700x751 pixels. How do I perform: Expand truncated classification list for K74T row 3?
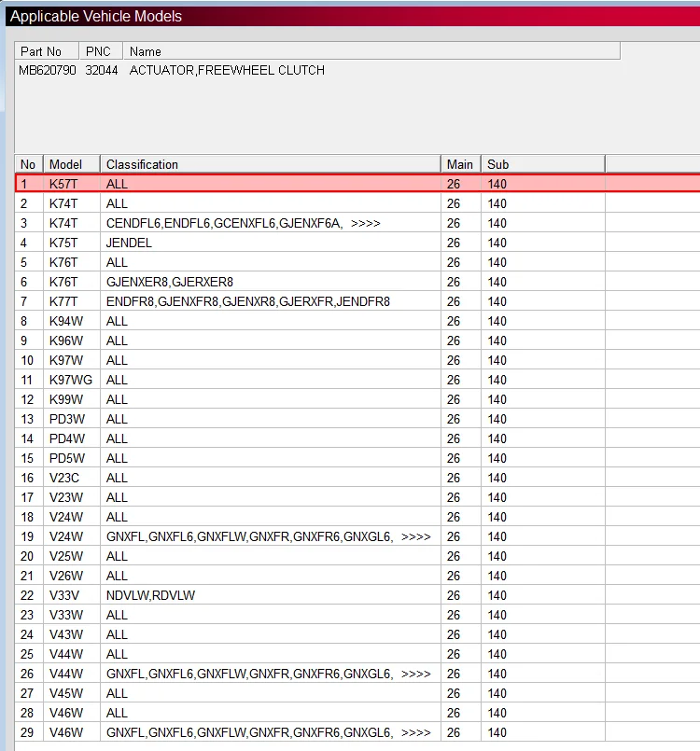tap(365, 223)
